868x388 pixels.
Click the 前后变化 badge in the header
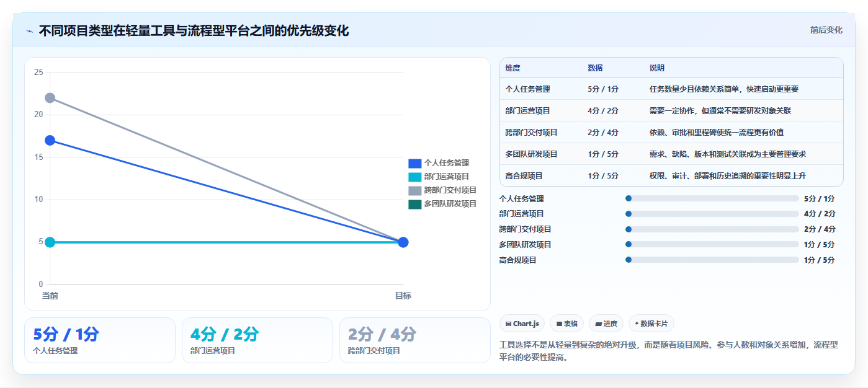click(x=826, y=30)
